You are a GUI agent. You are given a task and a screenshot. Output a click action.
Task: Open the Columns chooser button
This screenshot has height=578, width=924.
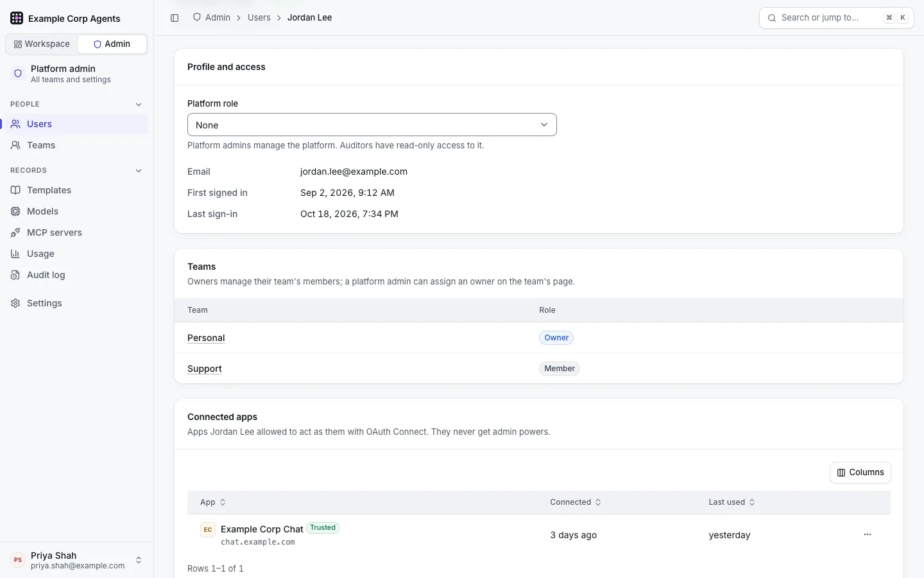click(x=860, y=473)
